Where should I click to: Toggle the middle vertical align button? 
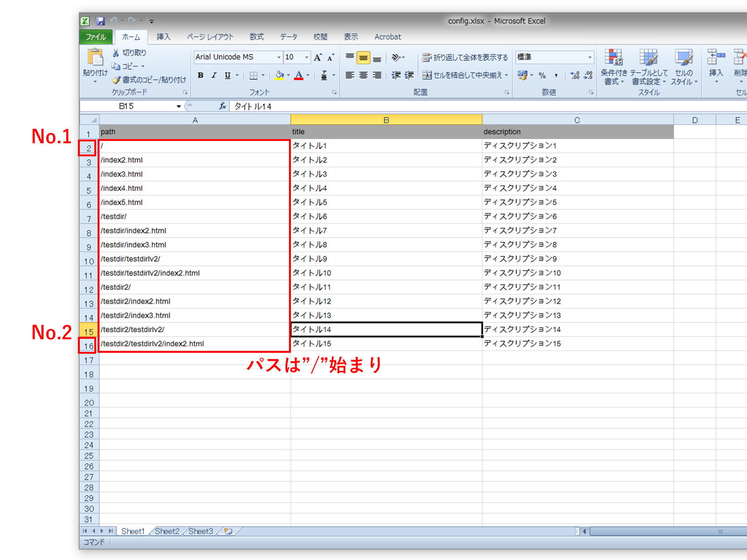363,57
